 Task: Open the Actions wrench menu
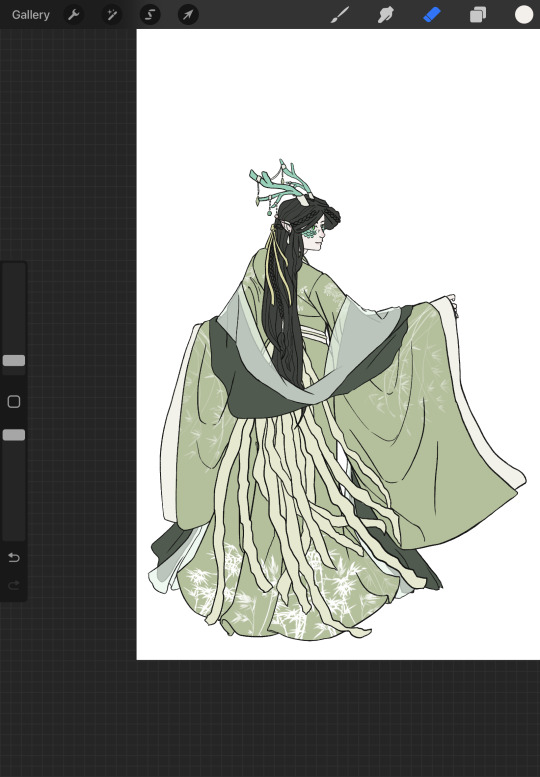pyautogui.click(x=73, y=15)
